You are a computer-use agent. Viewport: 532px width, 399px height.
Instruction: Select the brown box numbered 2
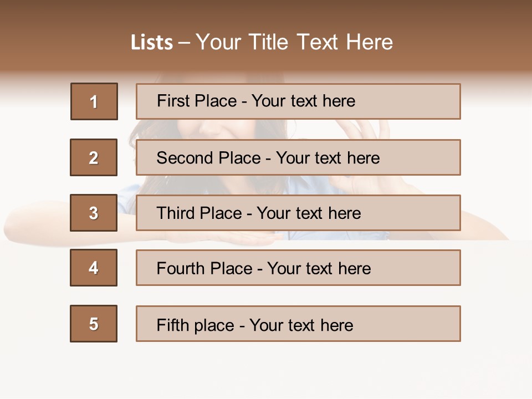click(94, 157)
